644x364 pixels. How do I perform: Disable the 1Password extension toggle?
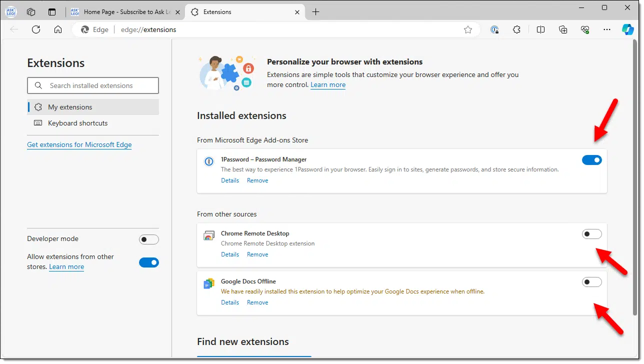592,160
